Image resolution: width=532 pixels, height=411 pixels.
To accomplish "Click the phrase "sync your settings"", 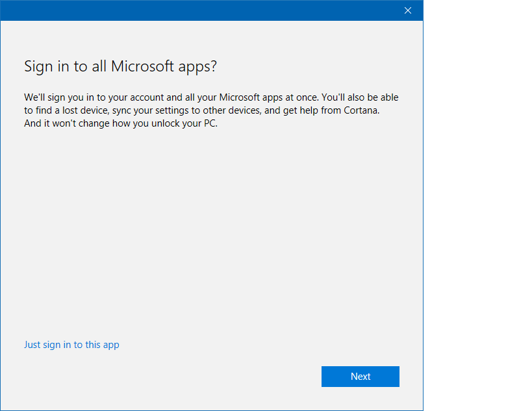I will (148, 110).
